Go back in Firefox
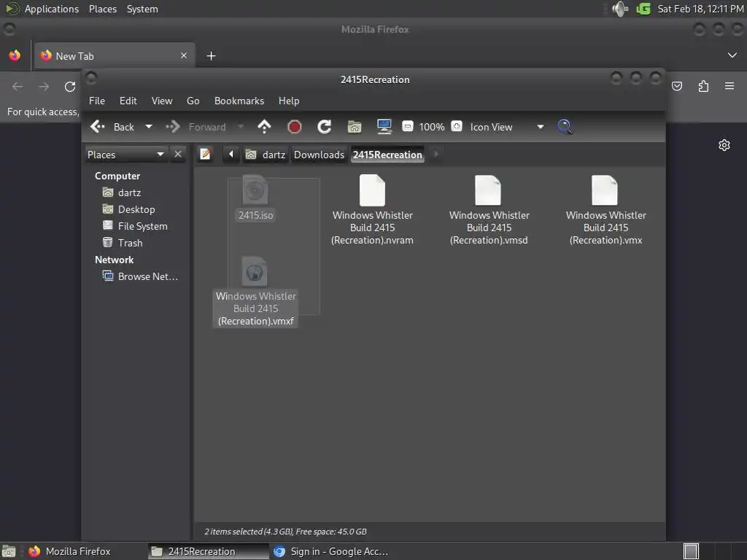This screenshot has height=560, width=747. pos(18,87)
